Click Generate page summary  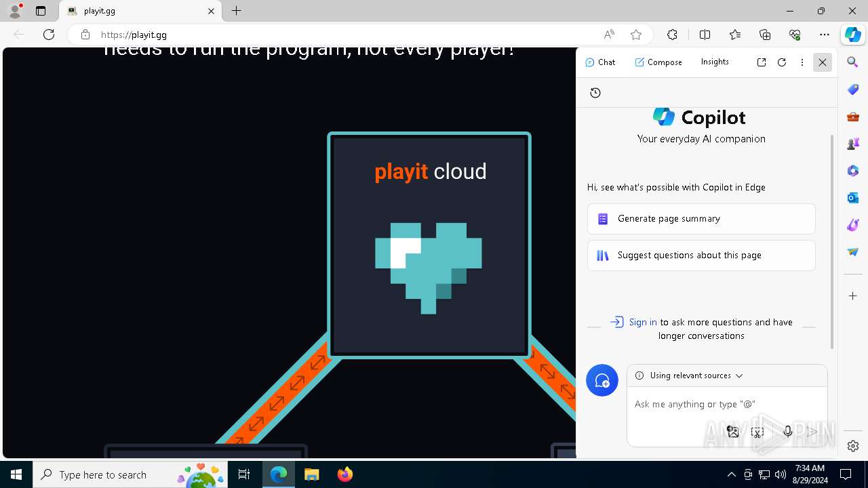point(701,219)
